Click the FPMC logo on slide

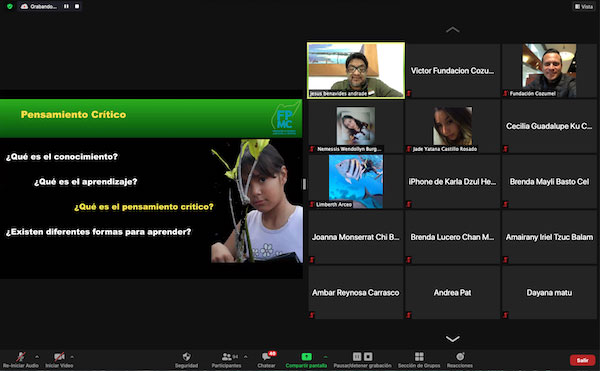(x=285, y=119)
